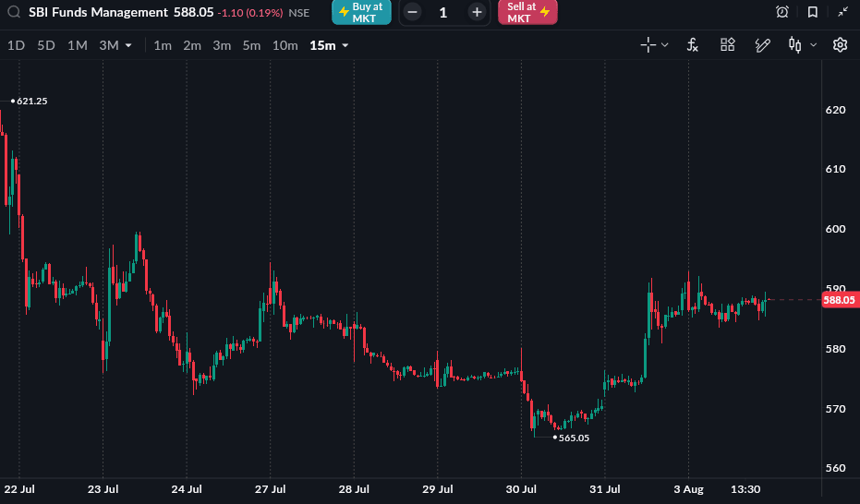Image resolution: width=860 pixels, height=504 pixels.
Task: Open the 15m interval dropdown arrow
Action: (x=345, y=45)
